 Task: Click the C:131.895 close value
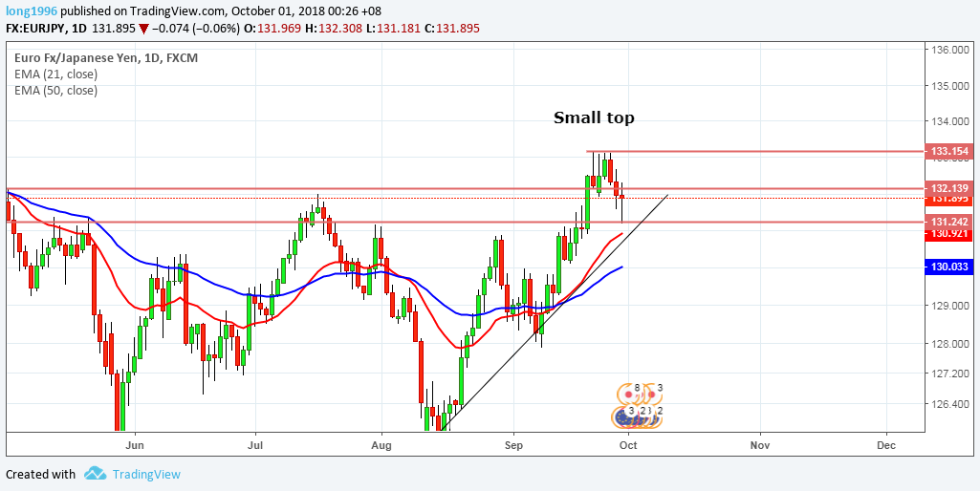450,28
